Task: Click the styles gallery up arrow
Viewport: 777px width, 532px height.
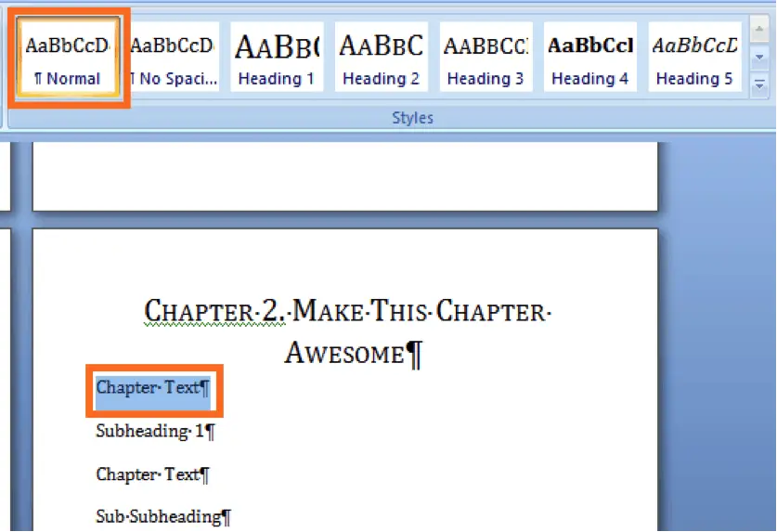Action: tap(759, 30)
